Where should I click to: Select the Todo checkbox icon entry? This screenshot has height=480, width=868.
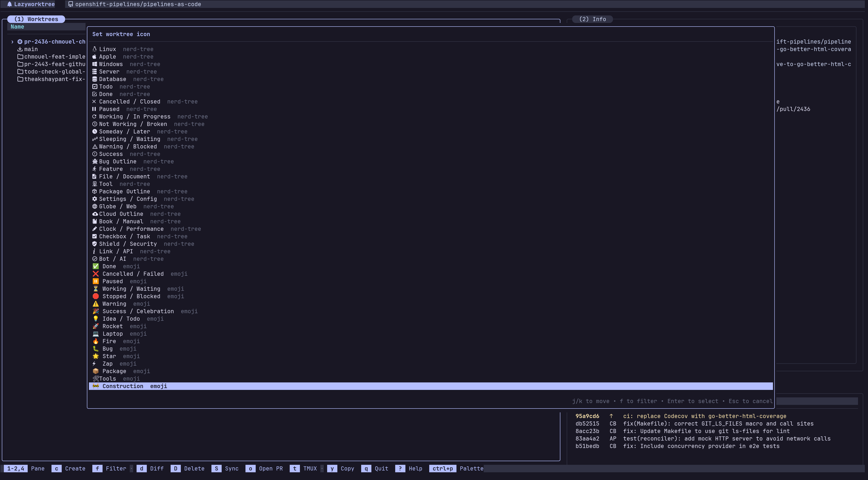pos(105,87)
